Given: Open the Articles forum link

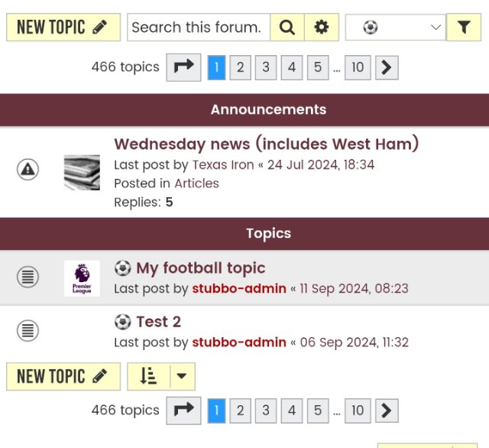Looking at the screenshot, I should [x=196, y=183].
